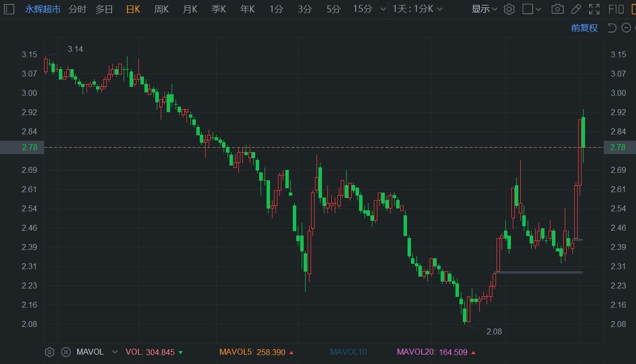The width and height of the screenshot is (636, 364).
Task: Click the 3.14 high price annotation
Action: 75,49
